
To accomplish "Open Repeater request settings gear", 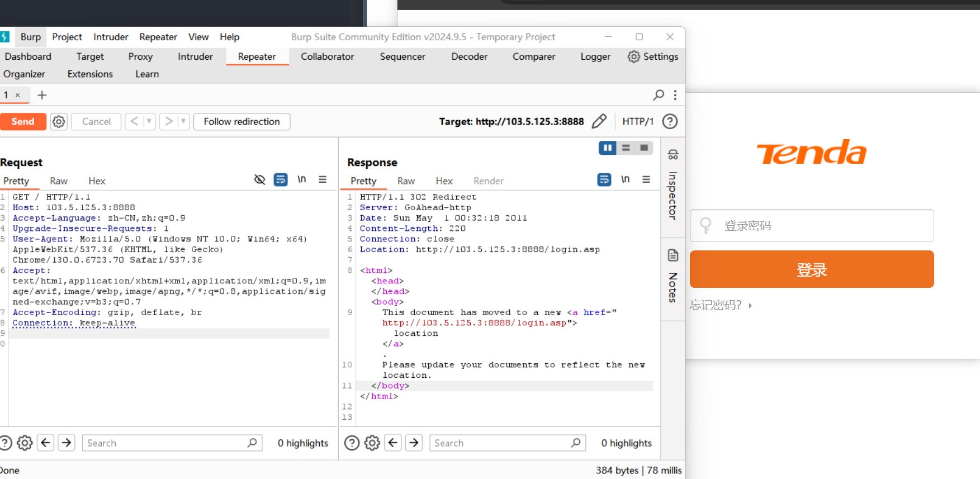I will (x=59, y=121).
